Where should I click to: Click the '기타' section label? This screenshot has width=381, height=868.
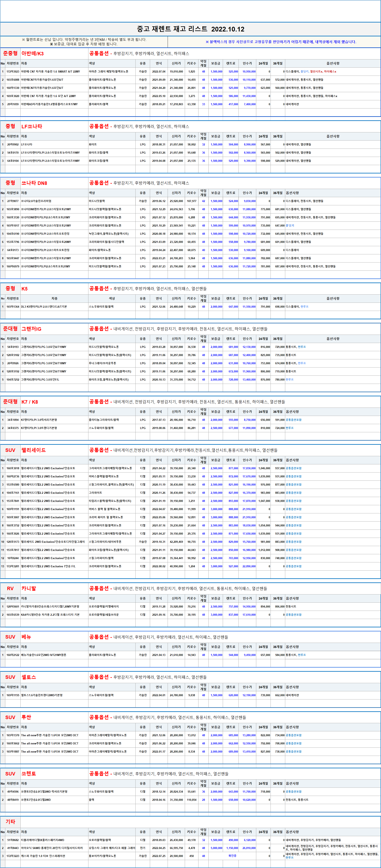coord(10,821)
